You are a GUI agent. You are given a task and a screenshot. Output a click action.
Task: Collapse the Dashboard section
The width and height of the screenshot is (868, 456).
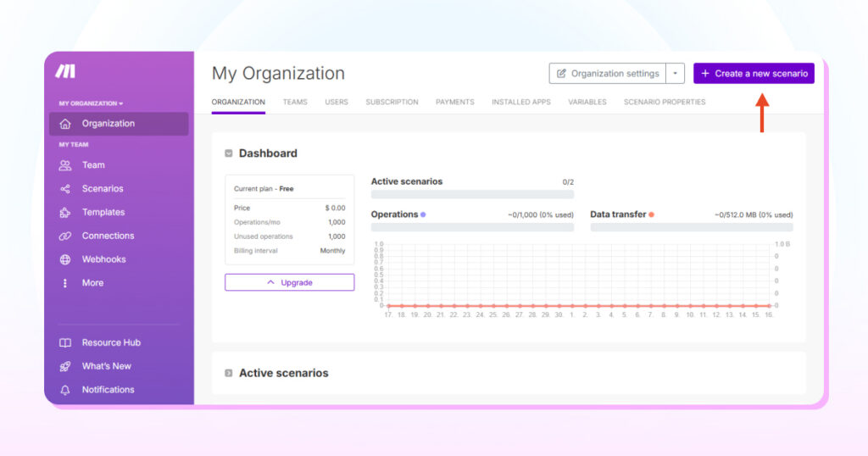[229, 153]
